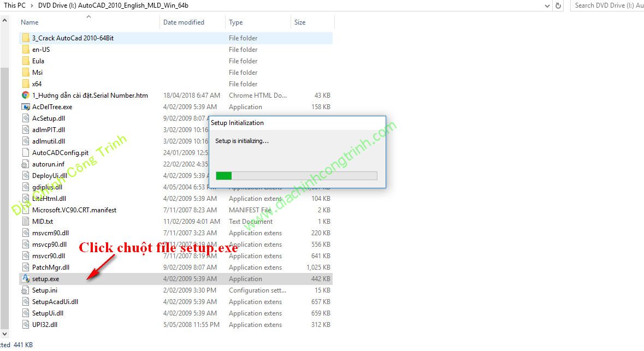Click This PC in the address breadcrumb
Screen dimensions: 644x351
tap(14, 5)
